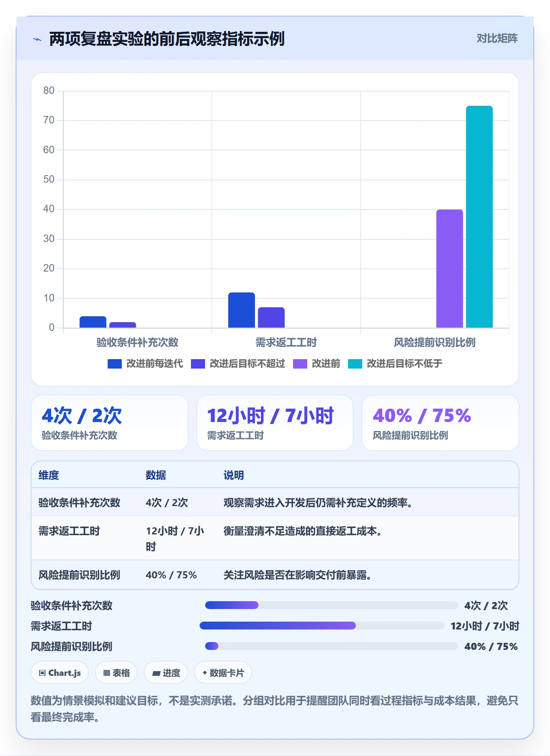The width and height of the screenshot is (550, 756).
Task: Click the footnote starting 数值为情景模拟
Action: [x=275, y=709]
